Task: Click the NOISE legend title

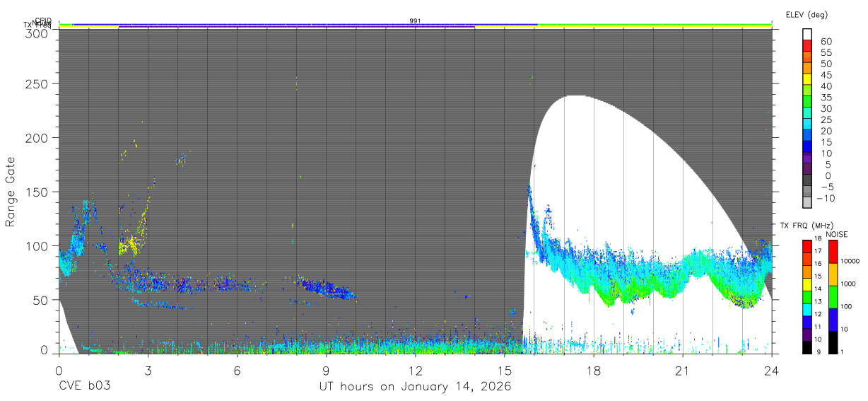Action: pos(835,234)
